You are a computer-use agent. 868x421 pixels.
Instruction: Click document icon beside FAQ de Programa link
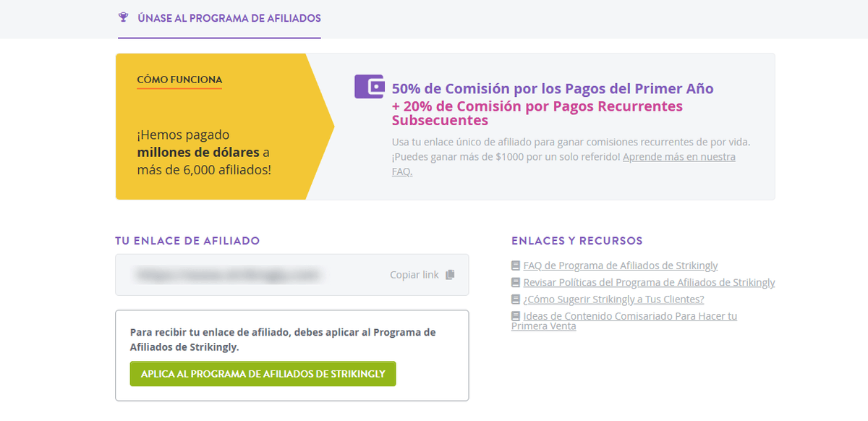(516, 265)
